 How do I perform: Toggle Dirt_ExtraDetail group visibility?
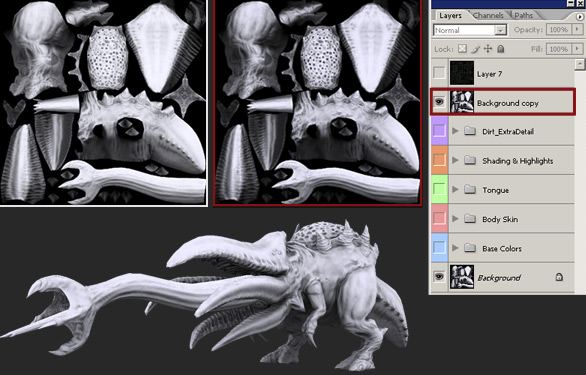pos(439,131)
